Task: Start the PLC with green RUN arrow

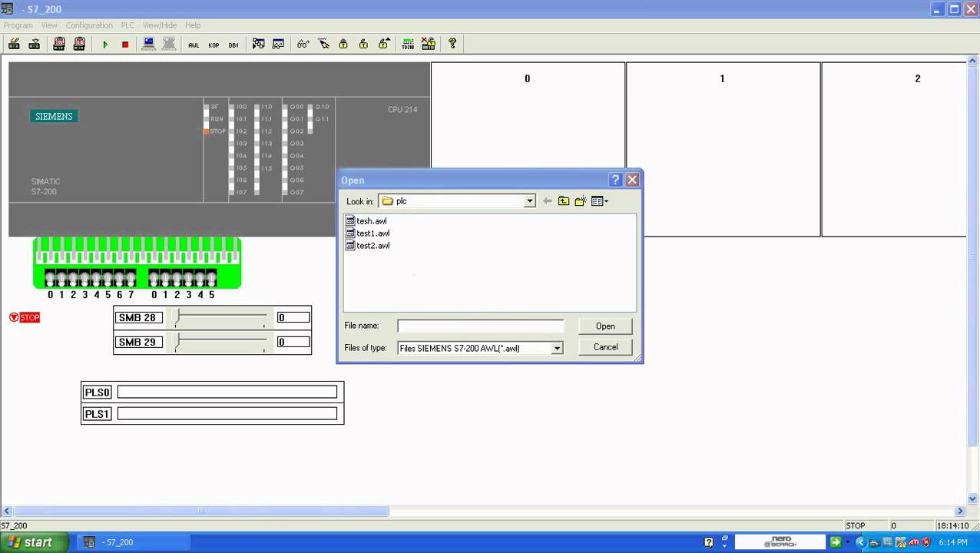Action: tap(105, 45)
